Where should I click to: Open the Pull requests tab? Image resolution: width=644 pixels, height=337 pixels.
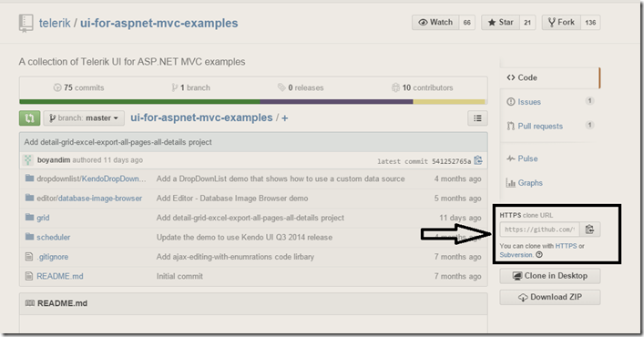click(540, 126)
